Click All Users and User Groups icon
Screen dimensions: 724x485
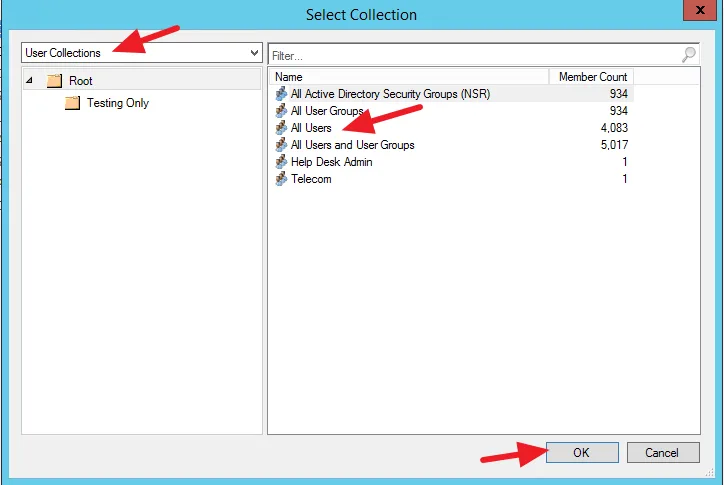(x=281, y=145)
